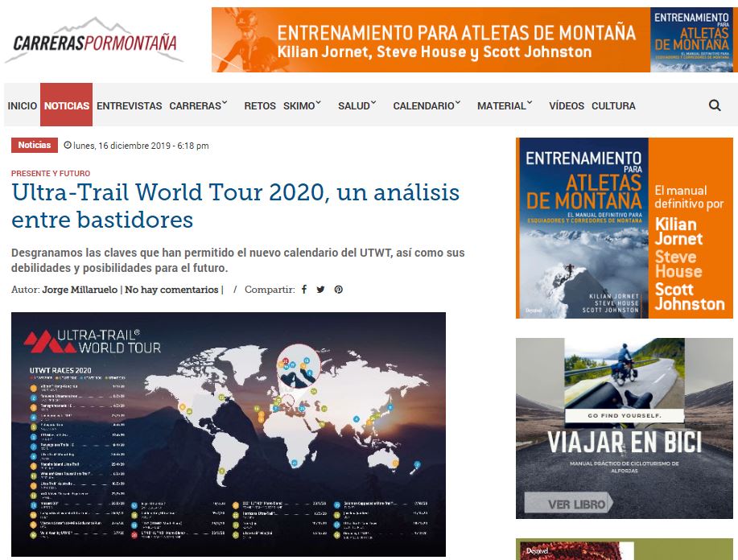Open the ENTREVISTAS section
Screen dimensions: 738x560
click(130, 106)
